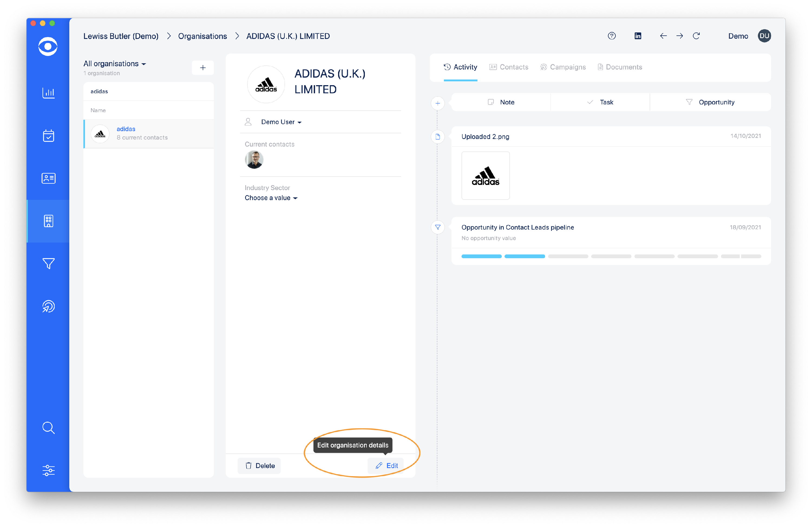812x527 pixels.
Task: Switch to the Documents tab
Action: coord(620,67)
